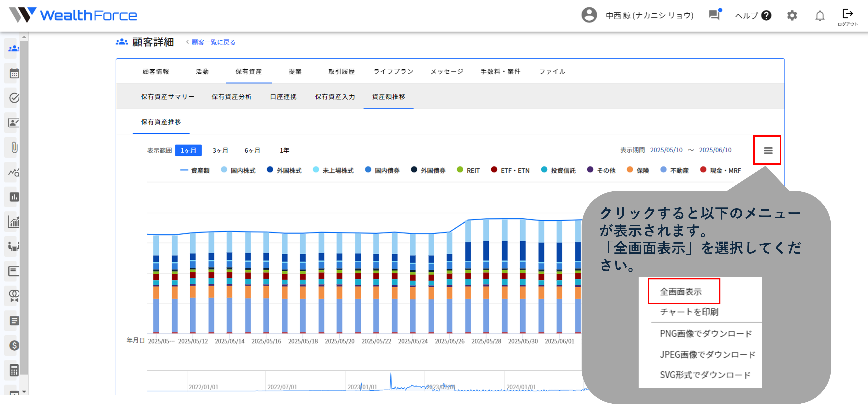Open the document list icon in sidebar

14,321
